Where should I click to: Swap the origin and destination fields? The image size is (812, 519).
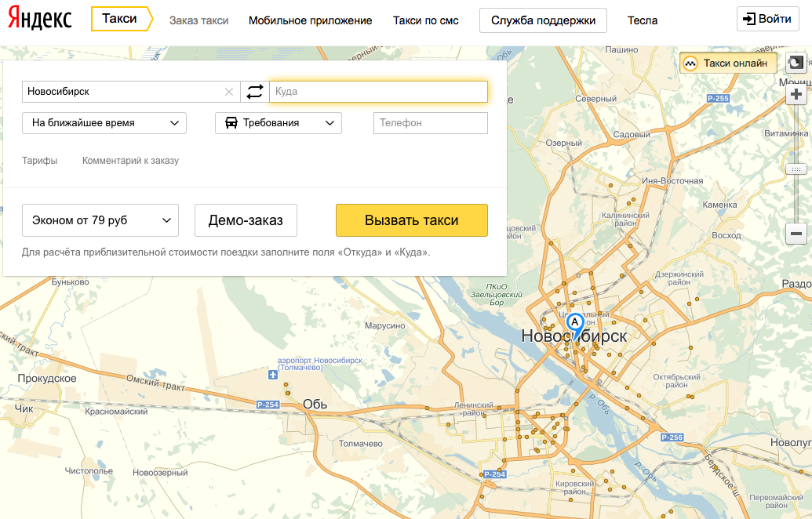click(x=254, y=92)
